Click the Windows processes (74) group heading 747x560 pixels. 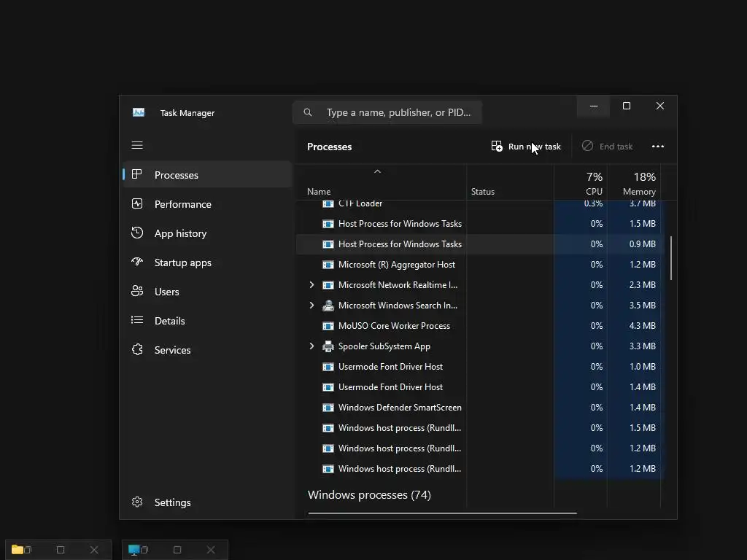click(369, 495)
